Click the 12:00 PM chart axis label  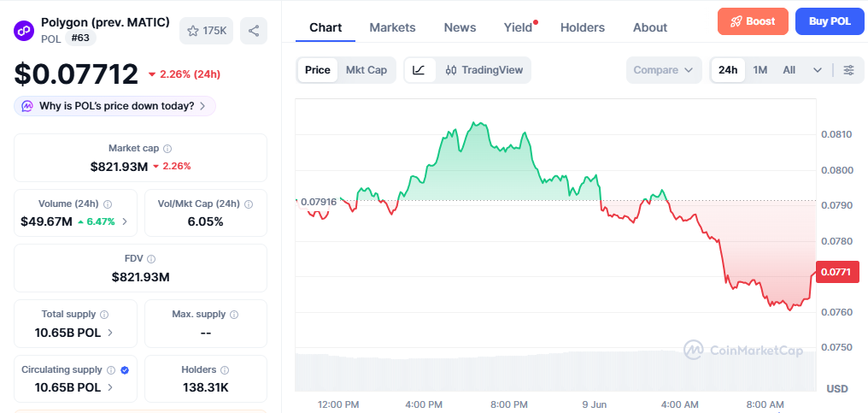pyautogui.click(x=339, y=404)
